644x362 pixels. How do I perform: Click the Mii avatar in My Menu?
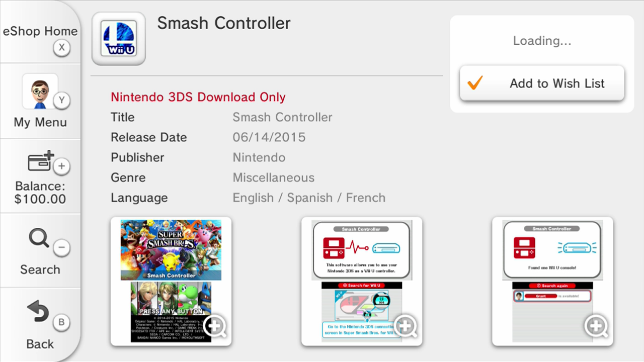(x=40, y=91)
